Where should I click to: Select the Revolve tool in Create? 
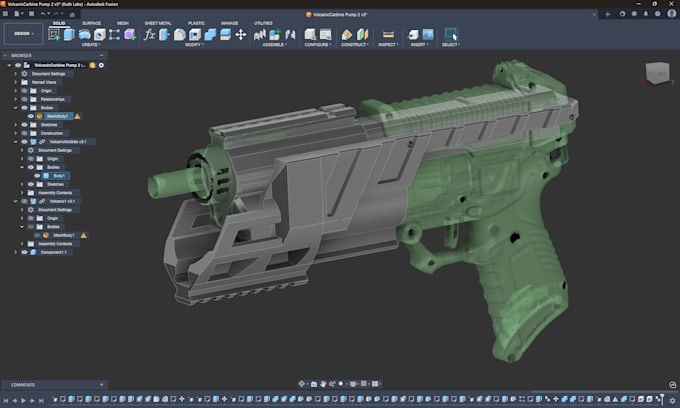point(84,34)
